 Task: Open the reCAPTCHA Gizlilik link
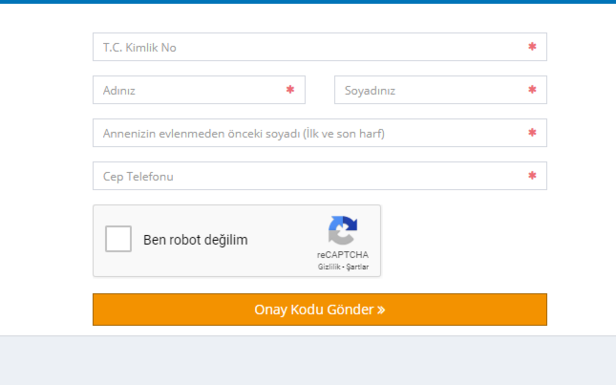329,267
